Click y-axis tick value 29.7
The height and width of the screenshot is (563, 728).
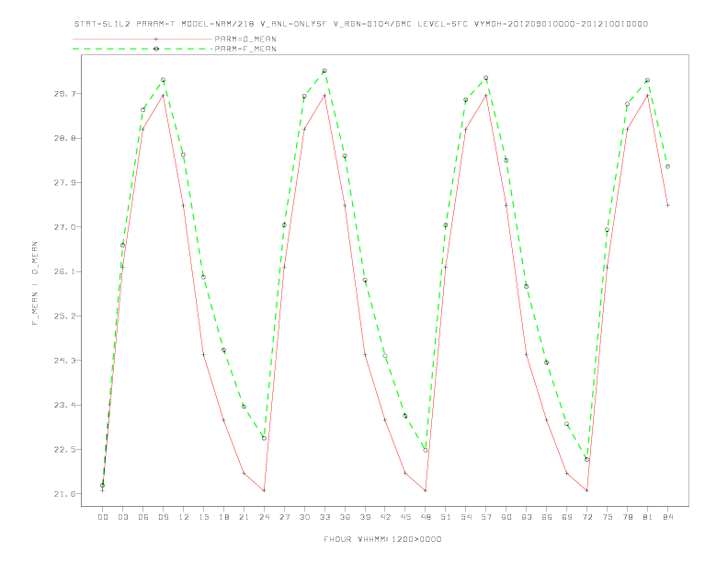(x=64, y=94)
